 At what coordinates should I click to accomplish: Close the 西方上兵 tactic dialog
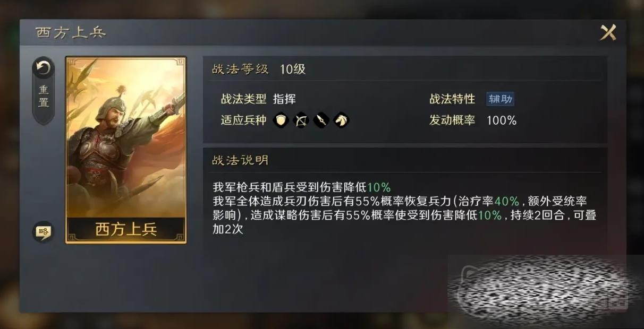(x=608, y=33)
